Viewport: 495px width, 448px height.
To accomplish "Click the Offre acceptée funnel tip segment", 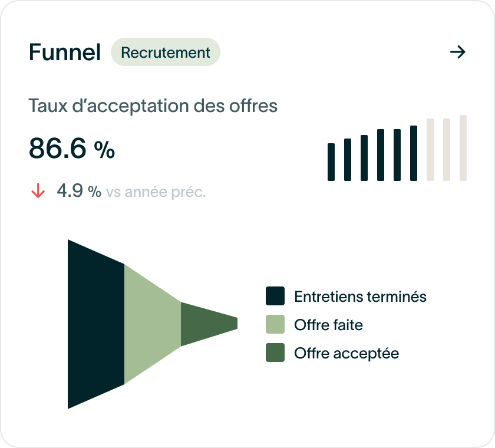I will pos(209,324).
